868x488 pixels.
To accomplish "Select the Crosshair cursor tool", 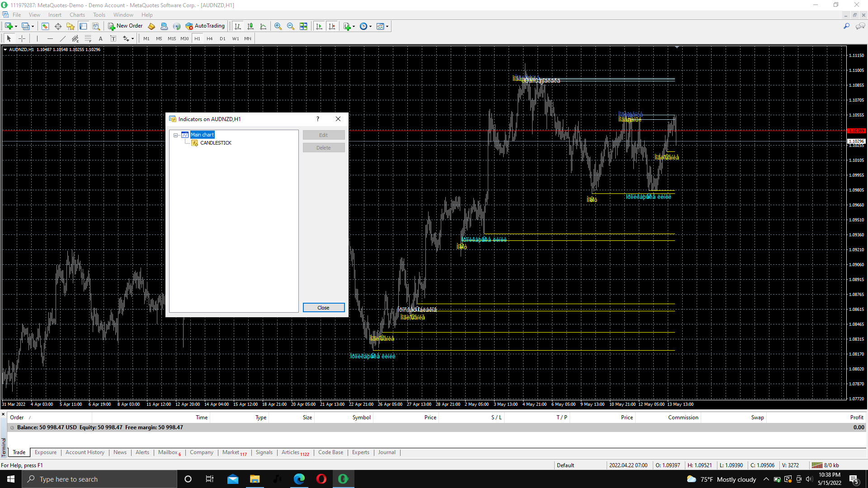I will [22, 39].
